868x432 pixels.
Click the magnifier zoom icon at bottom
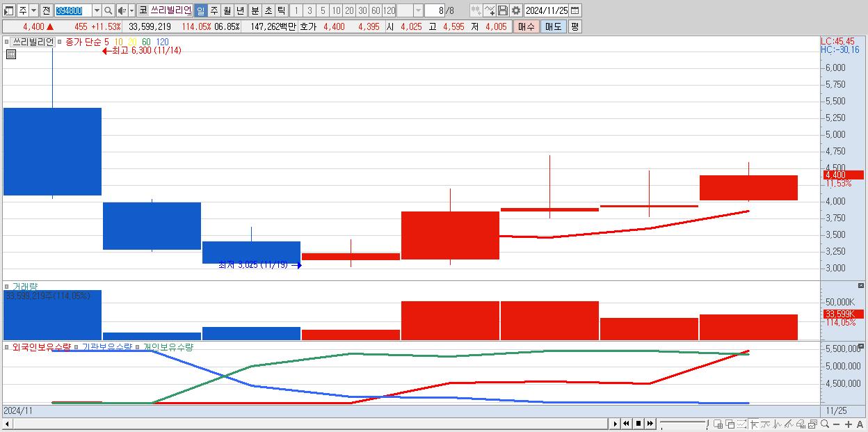click(x=825, y=424)
